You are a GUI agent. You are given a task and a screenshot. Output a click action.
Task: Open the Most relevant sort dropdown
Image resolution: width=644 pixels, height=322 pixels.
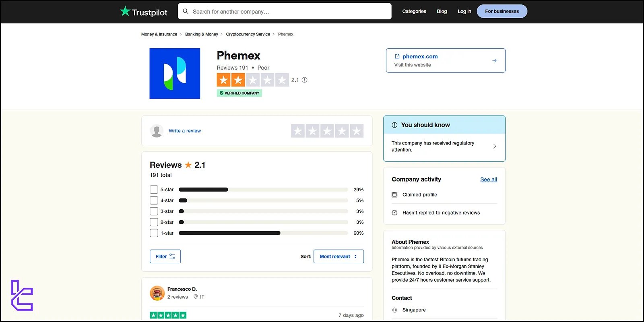point(339,256)
